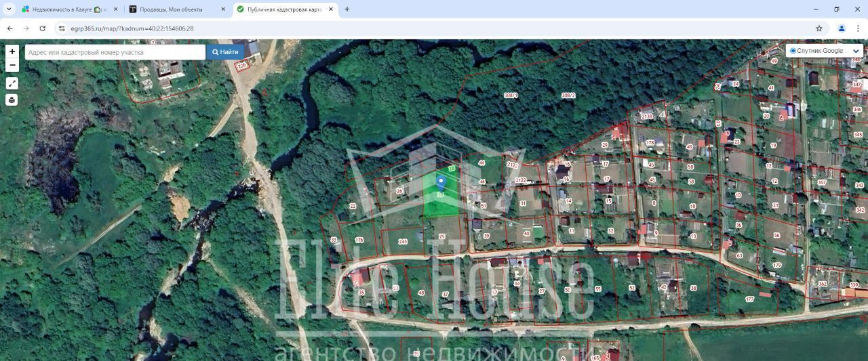Click the blue location pin marker
The image size is (868, 361).
[441, 182]
